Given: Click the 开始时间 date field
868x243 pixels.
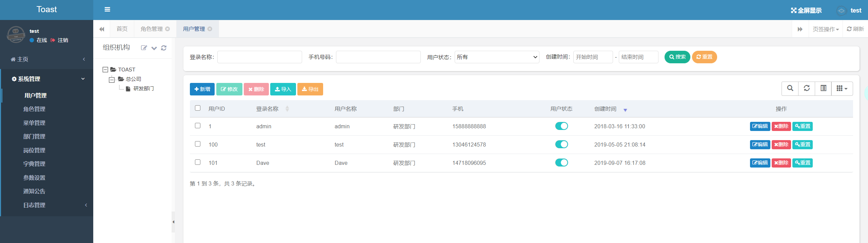Looking at the screenshot, I should (593, 57).
